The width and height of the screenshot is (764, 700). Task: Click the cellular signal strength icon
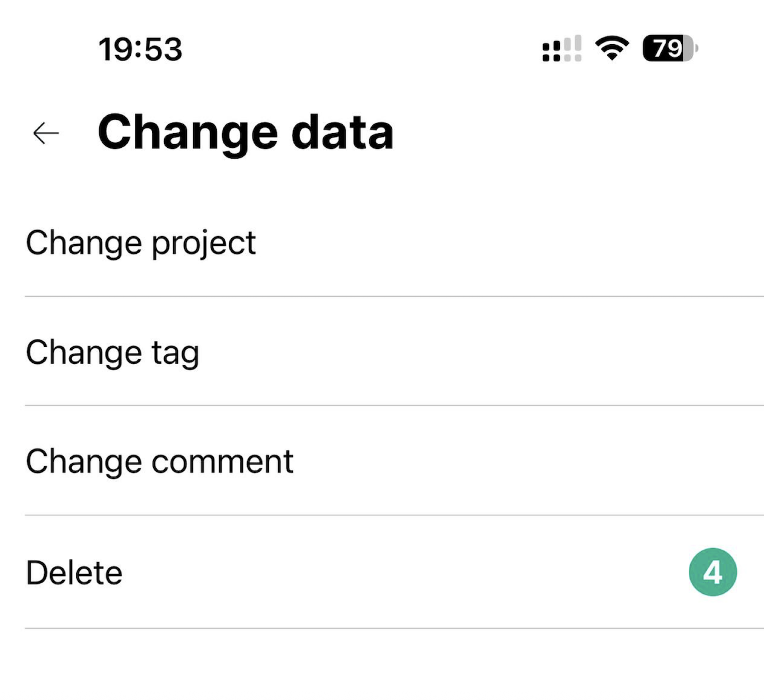point(562,49)
